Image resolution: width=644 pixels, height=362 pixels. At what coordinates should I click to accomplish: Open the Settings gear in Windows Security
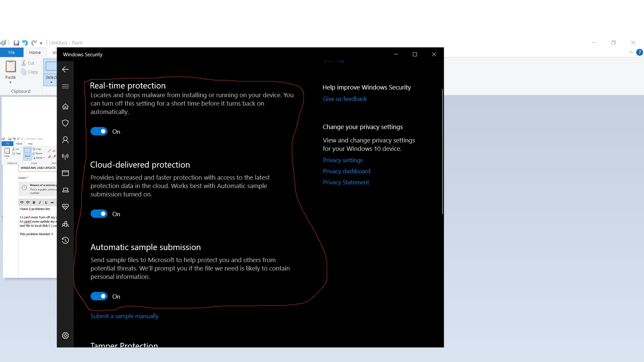click(x=65, y=336)
